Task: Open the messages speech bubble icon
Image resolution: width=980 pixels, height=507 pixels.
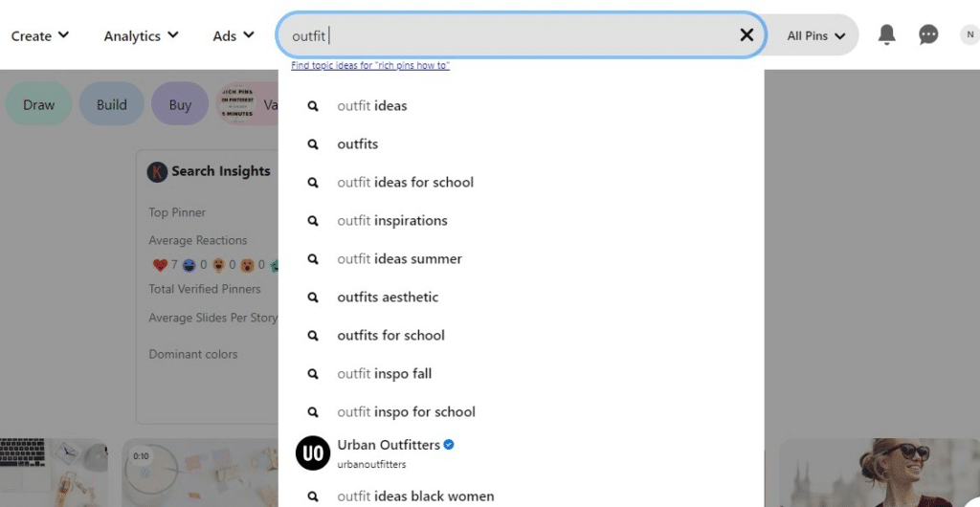Action: coord(928,35)
